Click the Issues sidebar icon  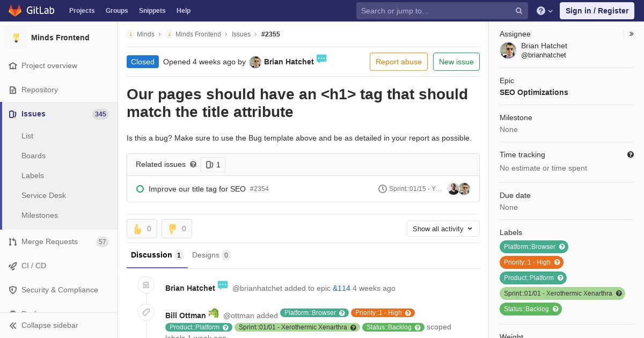pos(13,114)
